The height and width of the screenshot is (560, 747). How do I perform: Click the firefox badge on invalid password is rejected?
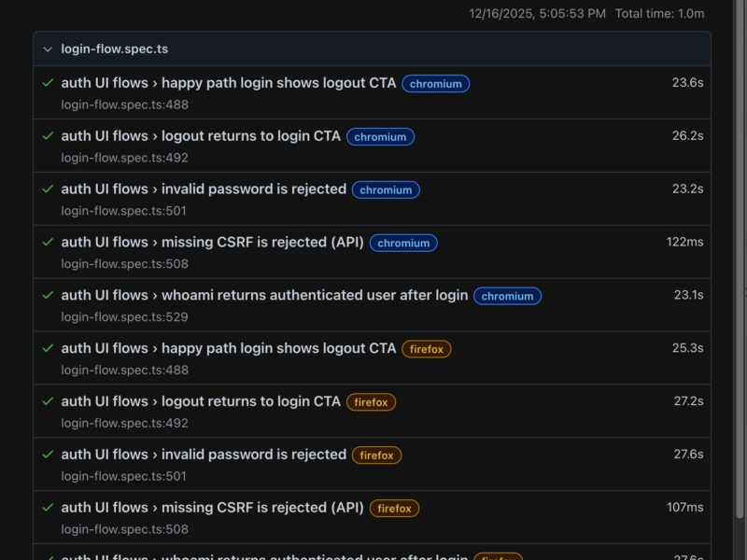pyautogui.click(x=376, y=455)
